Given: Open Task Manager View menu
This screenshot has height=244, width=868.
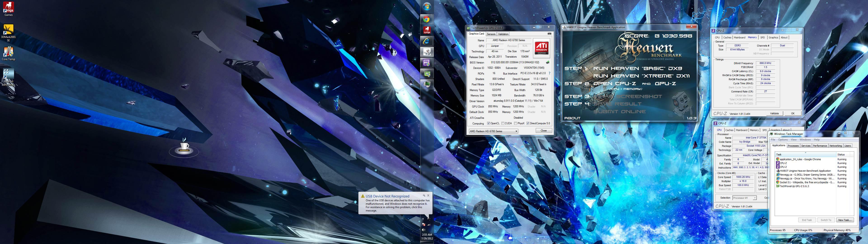Looking at the screenshot, I should pyautogui.click(x=794, y=140).
